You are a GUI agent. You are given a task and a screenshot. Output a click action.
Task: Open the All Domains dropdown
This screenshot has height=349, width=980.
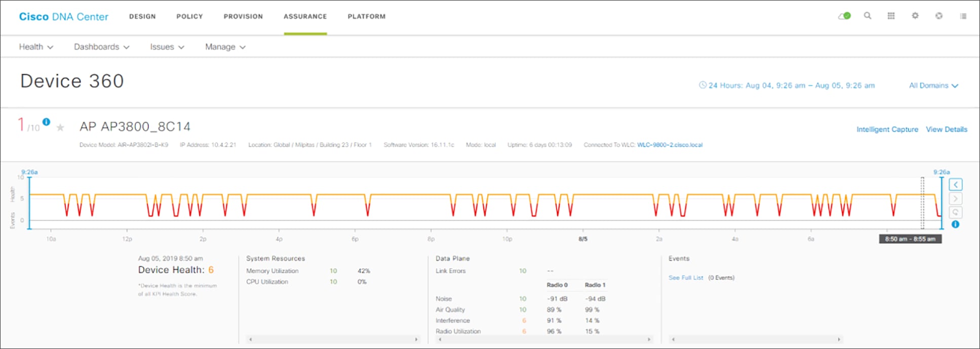click(x=933, y=85)
